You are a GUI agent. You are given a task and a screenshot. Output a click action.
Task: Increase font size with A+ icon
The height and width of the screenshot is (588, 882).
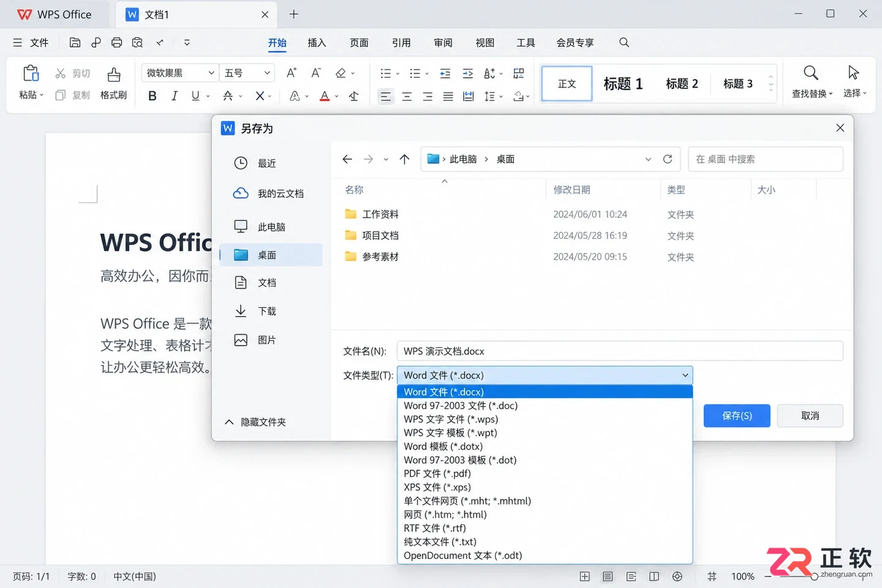pos(292,73)
